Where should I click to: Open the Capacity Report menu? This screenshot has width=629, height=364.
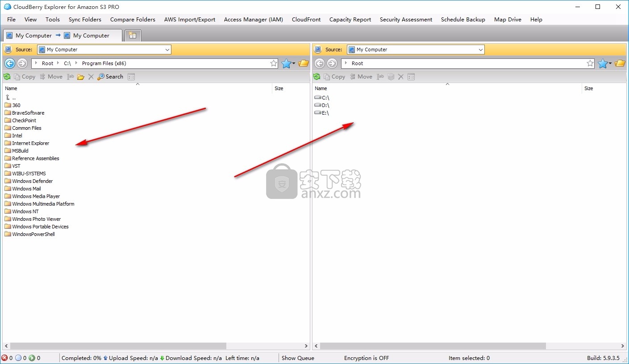350,19
